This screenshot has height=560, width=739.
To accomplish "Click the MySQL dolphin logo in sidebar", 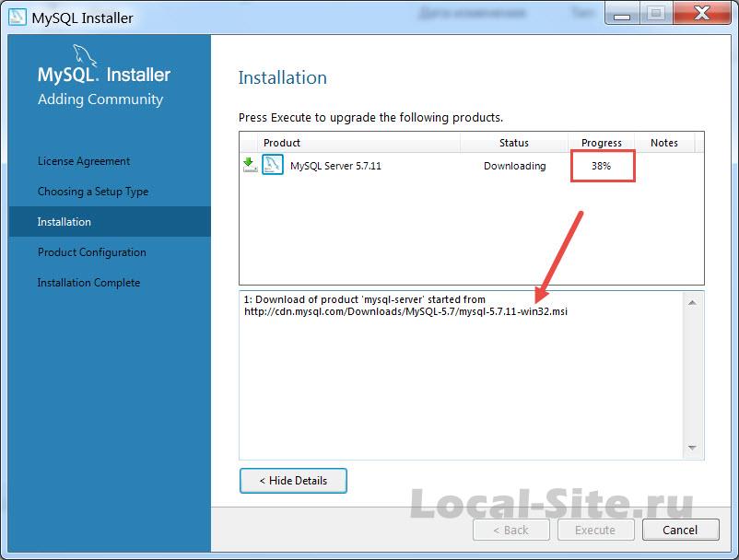I will (x=85, y=55).
